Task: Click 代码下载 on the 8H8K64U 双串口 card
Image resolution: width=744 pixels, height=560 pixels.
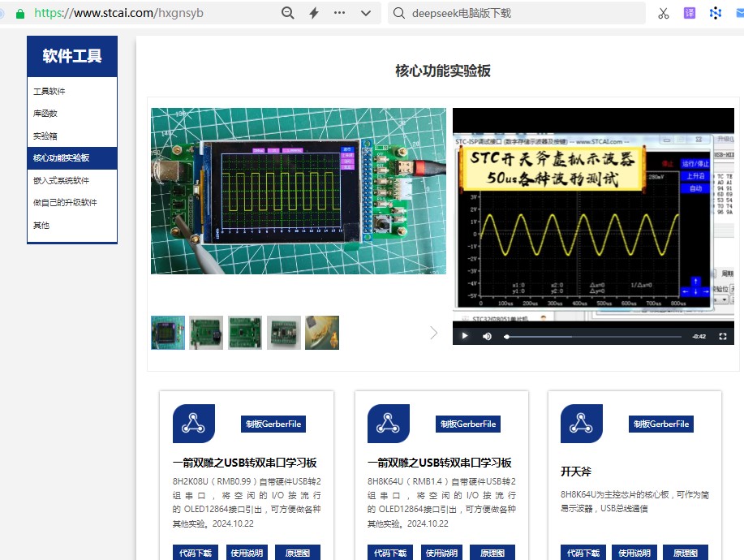Action: click(390, 553)
